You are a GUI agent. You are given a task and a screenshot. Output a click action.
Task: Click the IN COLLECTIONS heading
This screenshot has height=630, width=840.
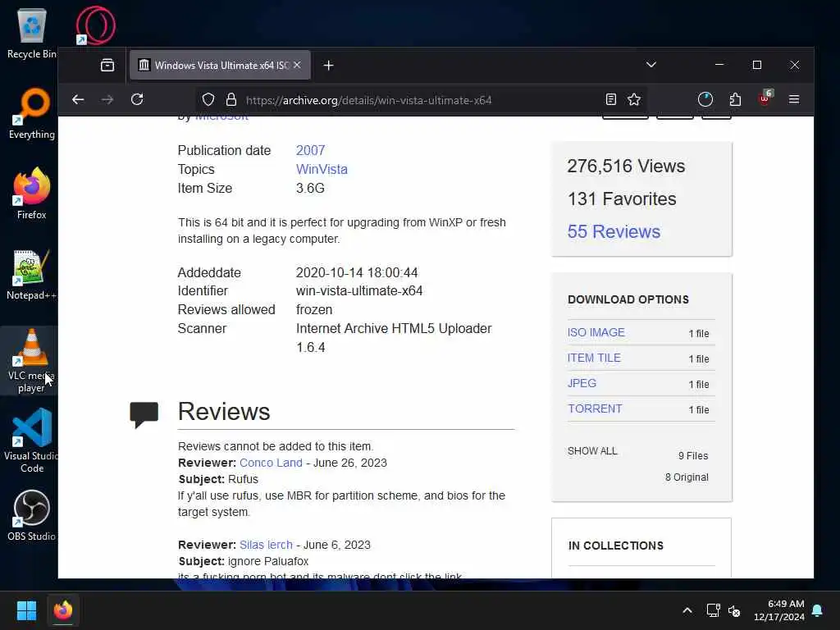[x=615, y=546]
